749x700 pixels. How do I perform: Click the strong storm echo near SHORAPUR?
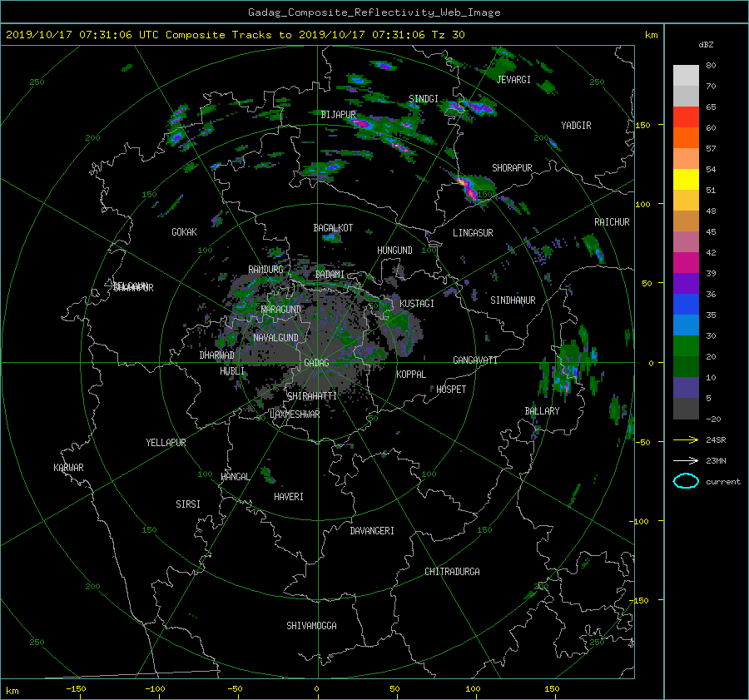(472, 188)
